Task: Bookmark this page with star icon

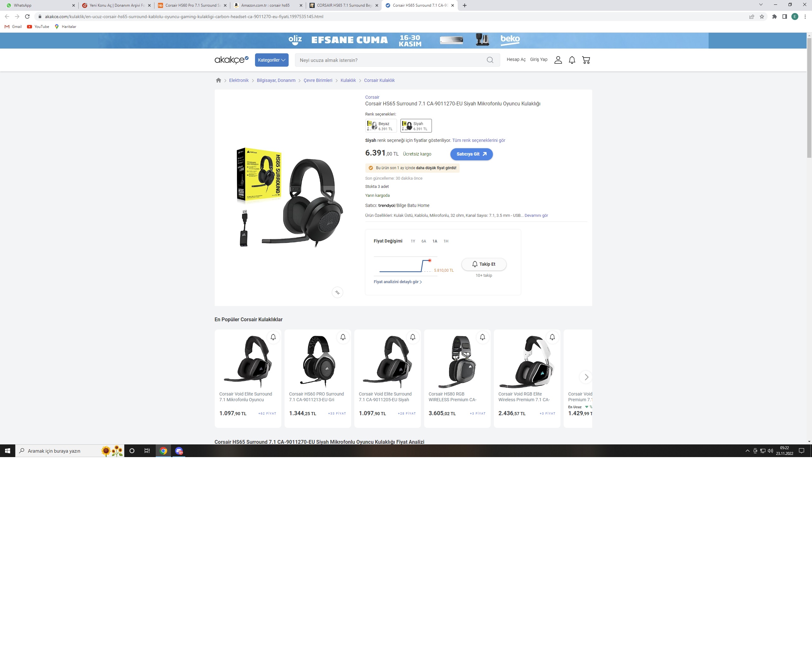Action: pos(762,17)
